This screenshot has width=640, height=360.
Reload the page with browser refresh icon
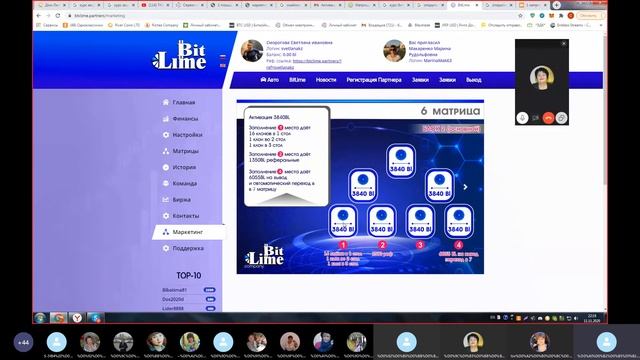tap(58, 16)
